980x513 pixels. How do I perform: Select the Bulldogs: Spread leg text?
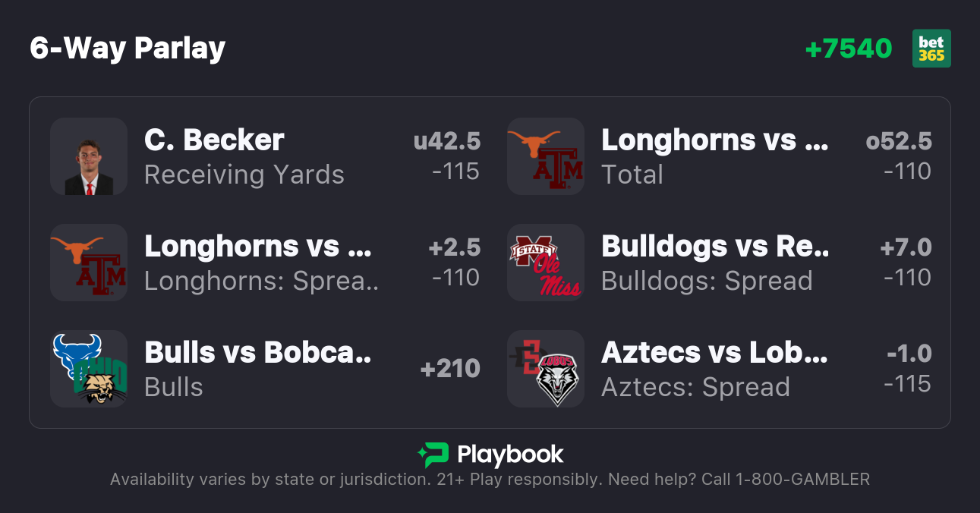tap(707, 281)
